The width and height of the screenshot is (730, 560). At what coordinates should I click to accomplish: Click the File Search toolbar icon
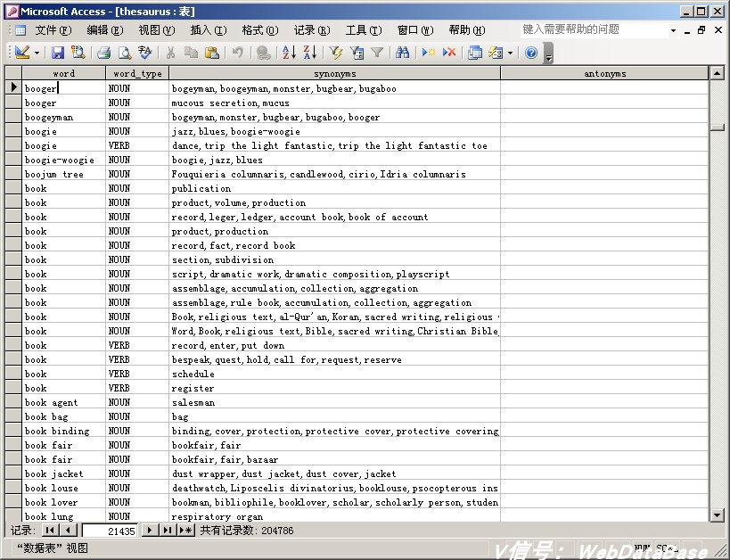[78, 53]
